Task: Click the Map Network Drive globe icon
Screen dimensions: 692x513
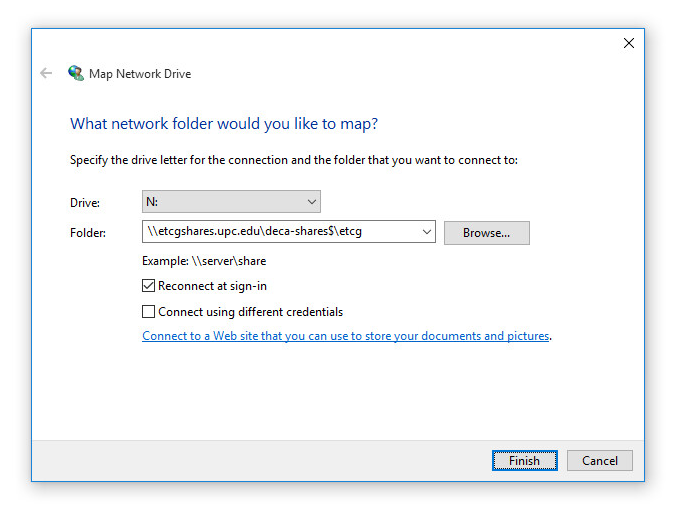Action: tap(76, 73)
